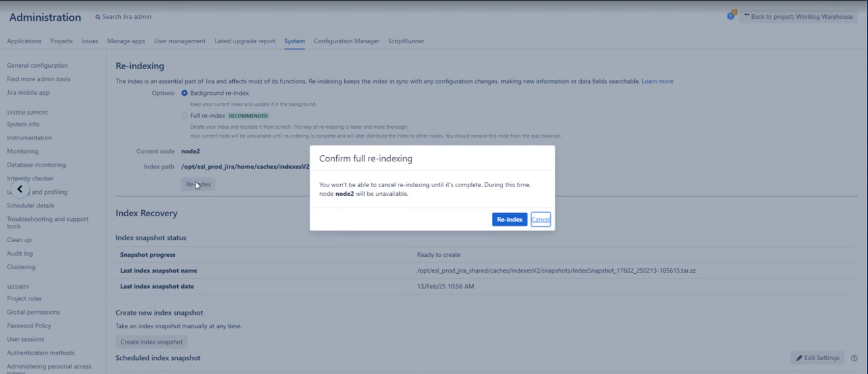Open Jira mobile app settings

click(29, 93)
